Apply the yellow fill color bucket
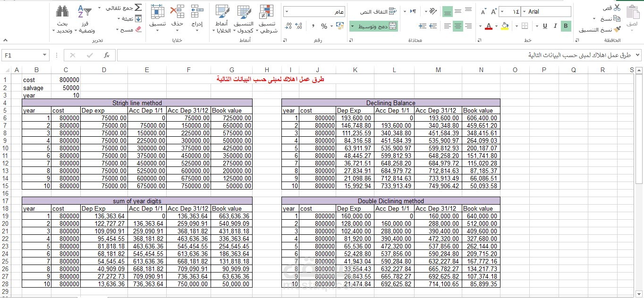 pos(505,26)
